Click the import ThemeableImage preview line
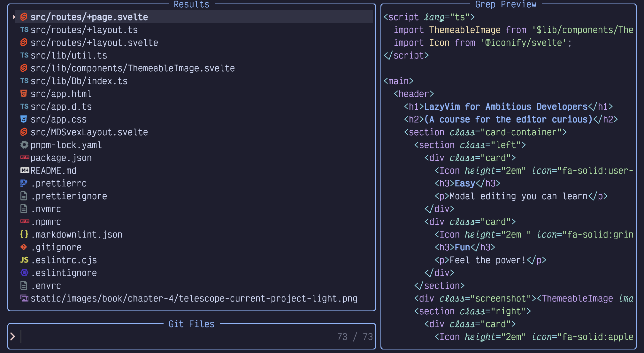Screen dimensions: 644x353 pyautogui.click(x=513, y=30)
